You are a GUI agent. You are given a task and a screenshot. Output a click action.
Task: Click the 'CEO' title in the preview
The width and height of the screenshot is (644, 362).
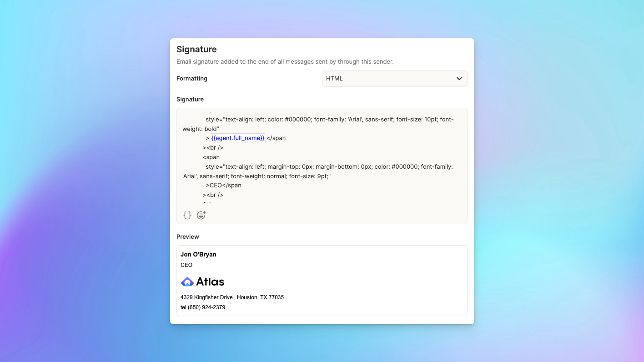[x=186, y=265]
